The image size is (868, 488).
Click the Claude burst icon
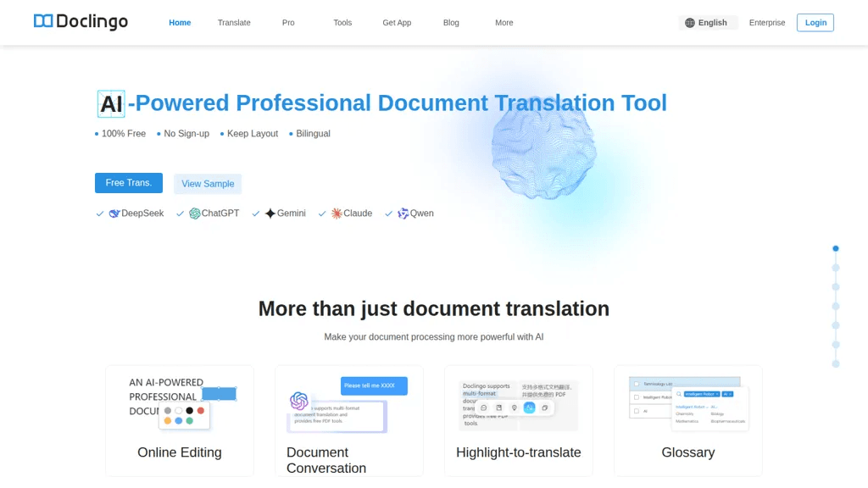click(337, 213)
